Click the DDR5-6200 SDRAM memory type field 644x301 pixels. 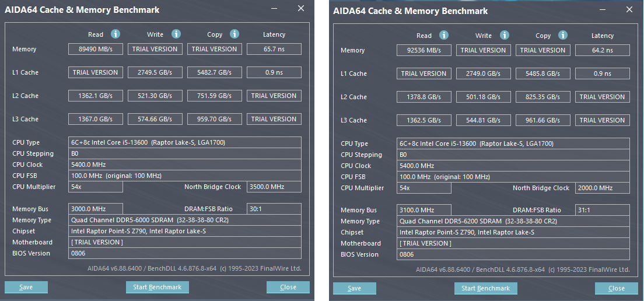click(x=513, y=221)
